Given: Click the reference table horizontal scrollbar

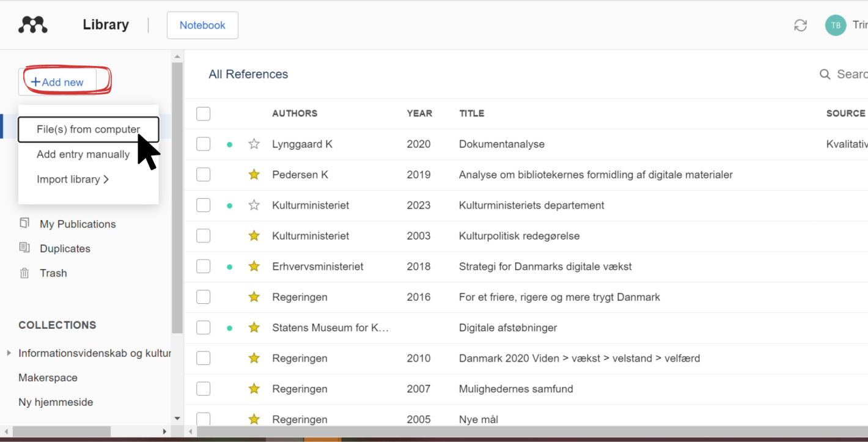Looking at the screenshot, I should point(532,432).
